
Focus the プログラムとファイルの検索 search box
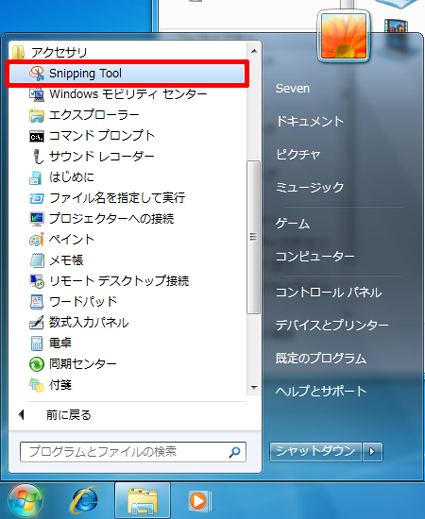(133, 452)
